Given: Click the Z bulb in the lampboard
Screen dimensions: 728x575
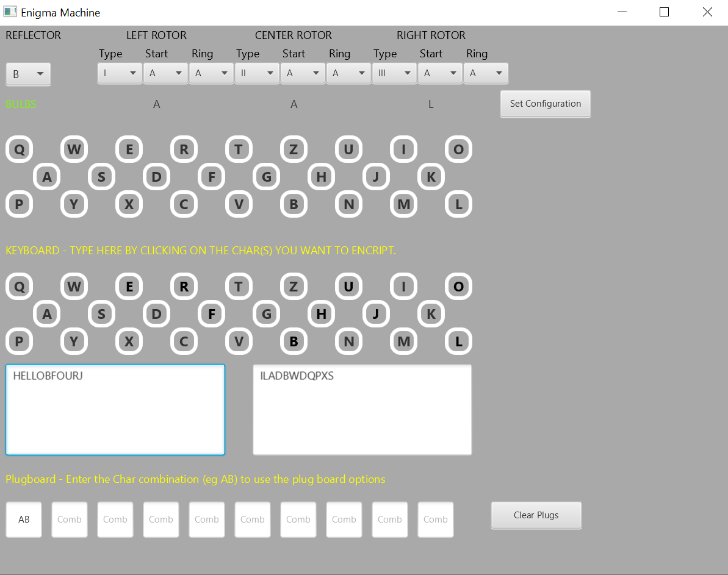Looking at the screenshot, I should tap(294, 149).
